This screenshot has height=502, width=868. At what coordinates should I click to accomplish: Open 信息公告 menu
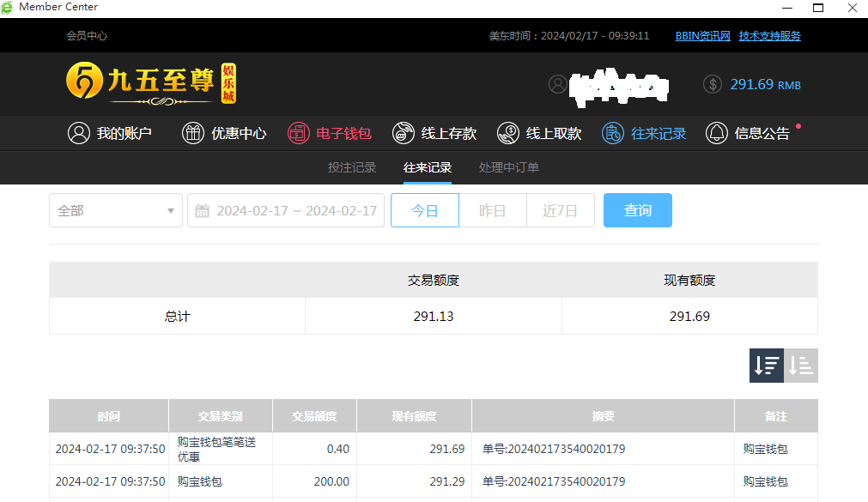coord(747,133)
